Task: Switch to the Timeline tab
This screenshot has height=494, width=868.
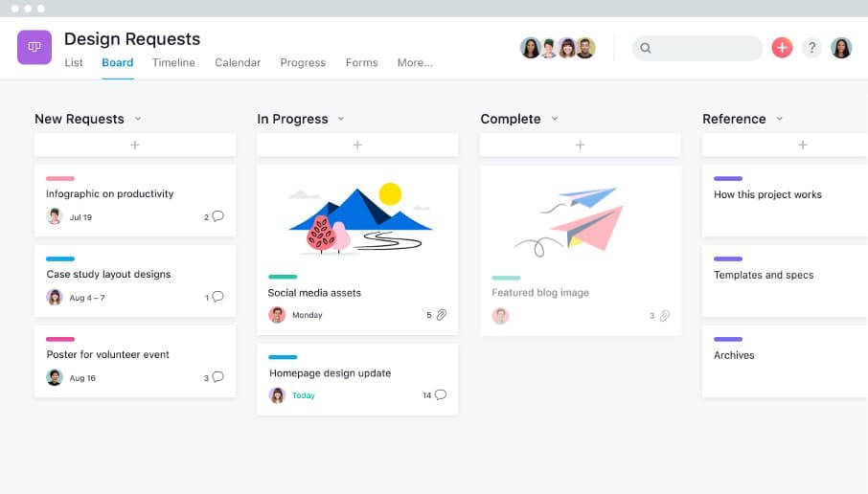Action: [x=173, y=63]
